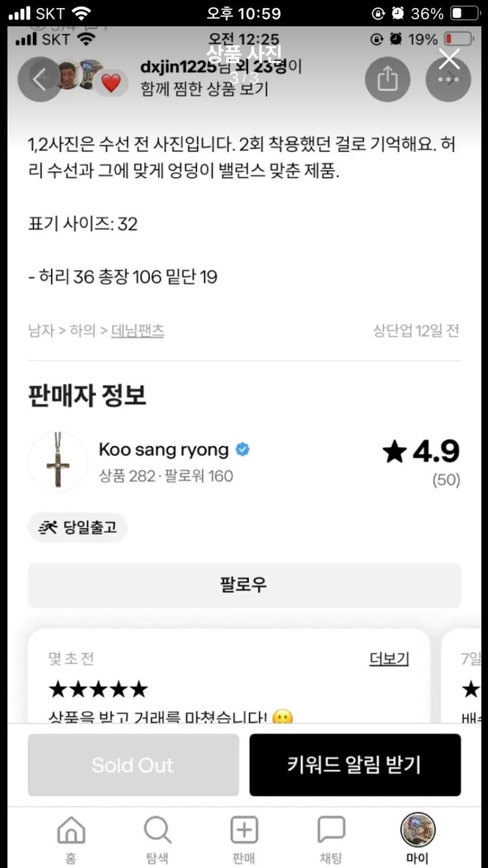Follow the seller with 팔로우 button
Image resolution: width=488 pixels, height=868 pixels.
point(244,584)
